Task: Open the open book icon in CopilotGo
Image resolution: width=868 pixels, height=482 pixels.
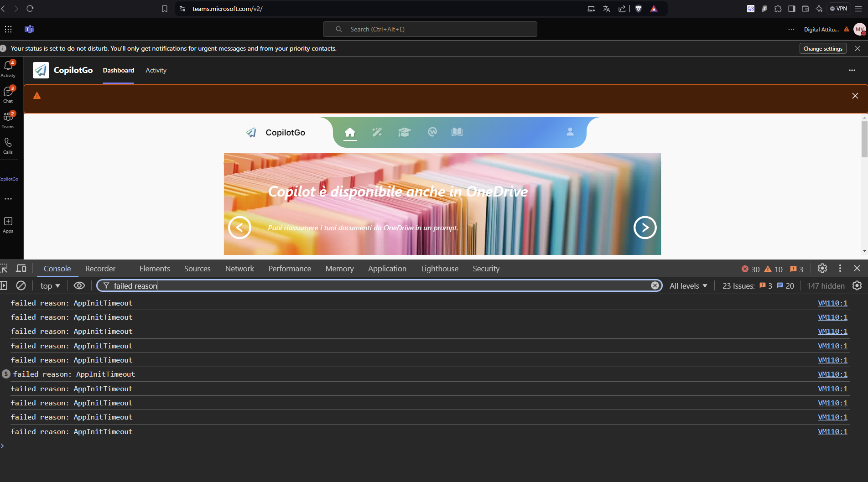Action: (x=457, y=132)
